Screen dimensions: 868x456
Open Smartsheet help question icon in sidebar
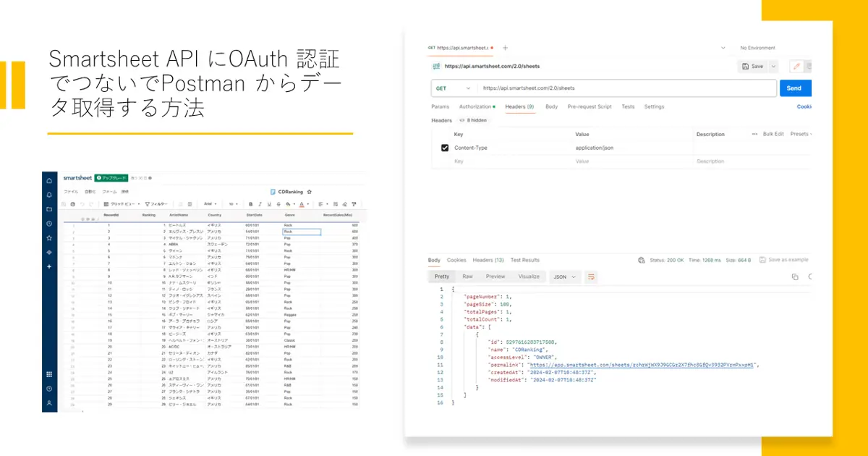click(x=49, y=389)
